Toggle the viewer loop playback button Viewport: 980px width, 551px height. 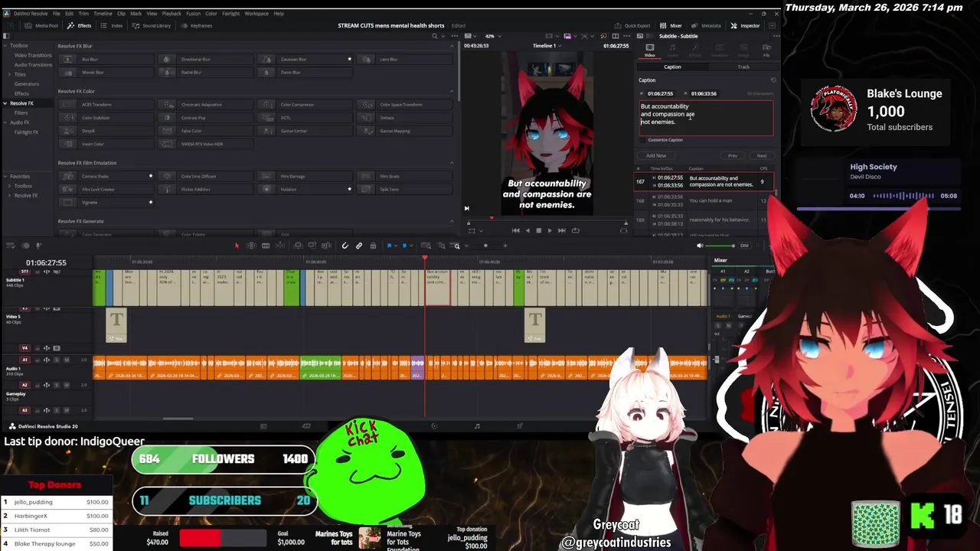(576, 230)
